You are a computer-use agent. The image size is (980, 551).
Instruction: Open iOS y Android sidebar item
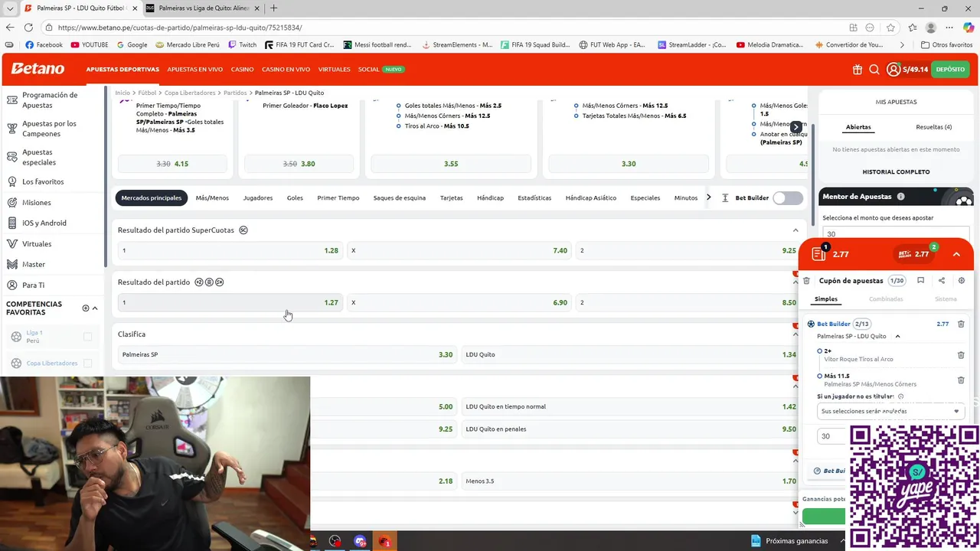tap(44, 223)
